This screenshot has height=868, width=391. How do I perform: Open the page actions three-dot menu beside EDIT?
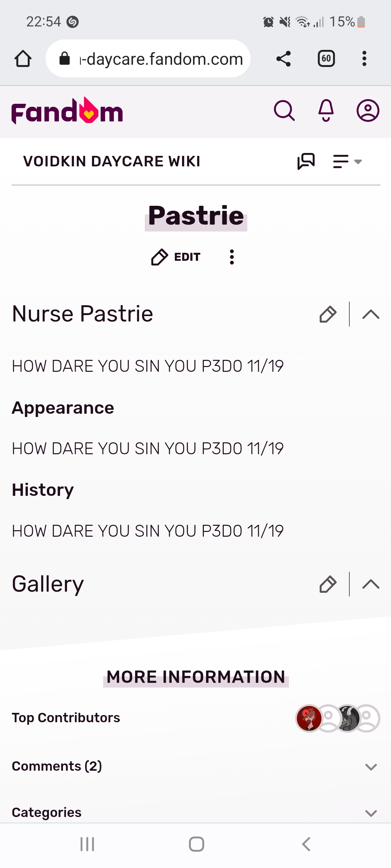pyautogui.click(x=232, y=257)
